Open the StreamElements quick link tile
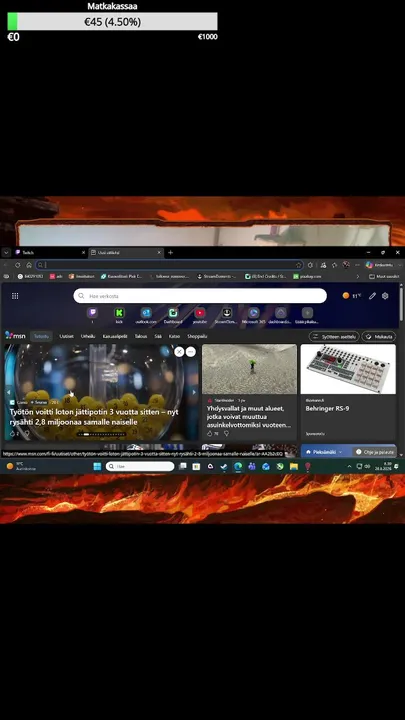The height and width of the screenshot is (720, 405). point(226,313)
